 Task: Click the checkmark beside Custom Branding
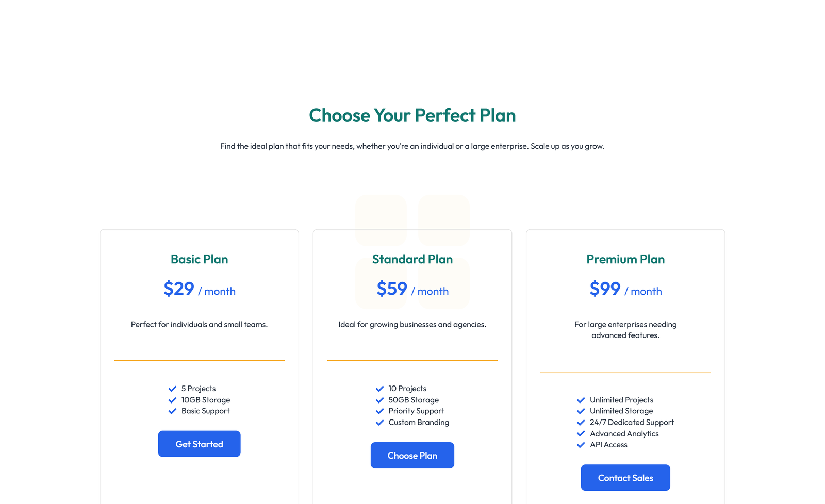pos(380,423)
